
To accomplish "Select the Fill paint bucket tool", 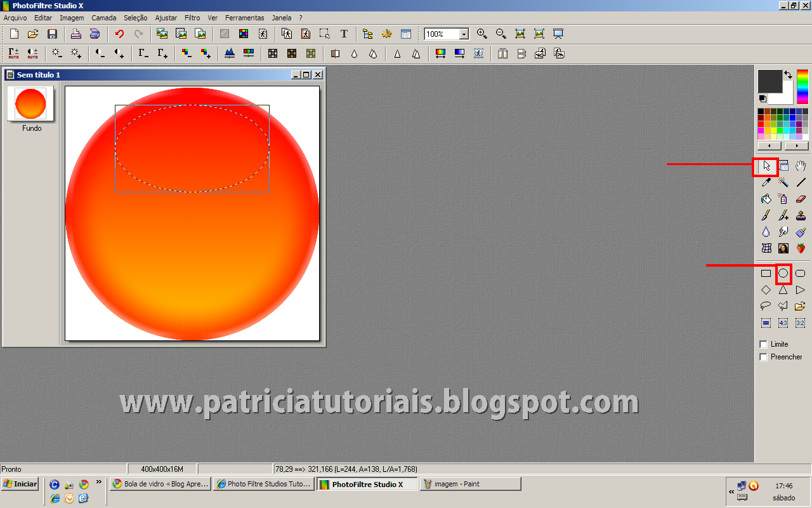I will 766,199.
